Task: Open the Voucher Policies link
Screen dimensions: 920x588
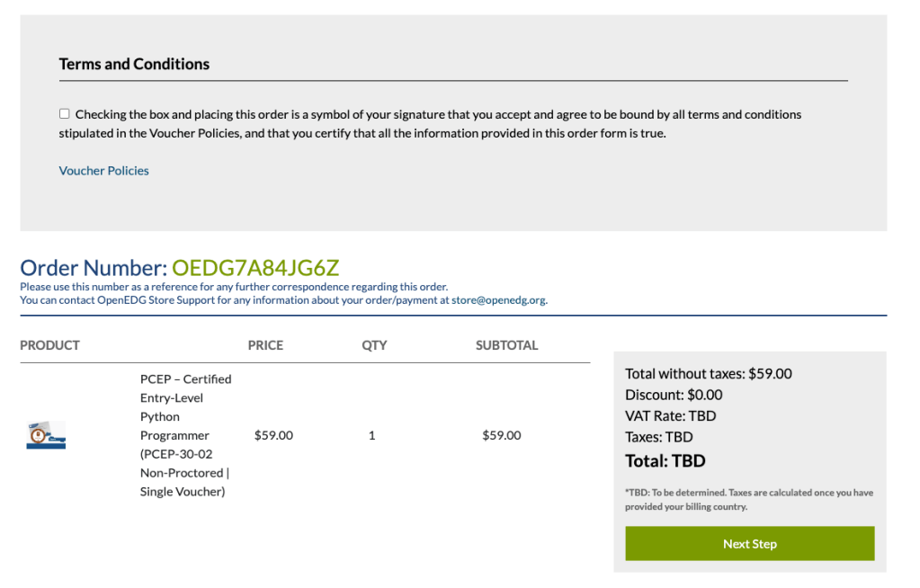Action: click(103, 171)
